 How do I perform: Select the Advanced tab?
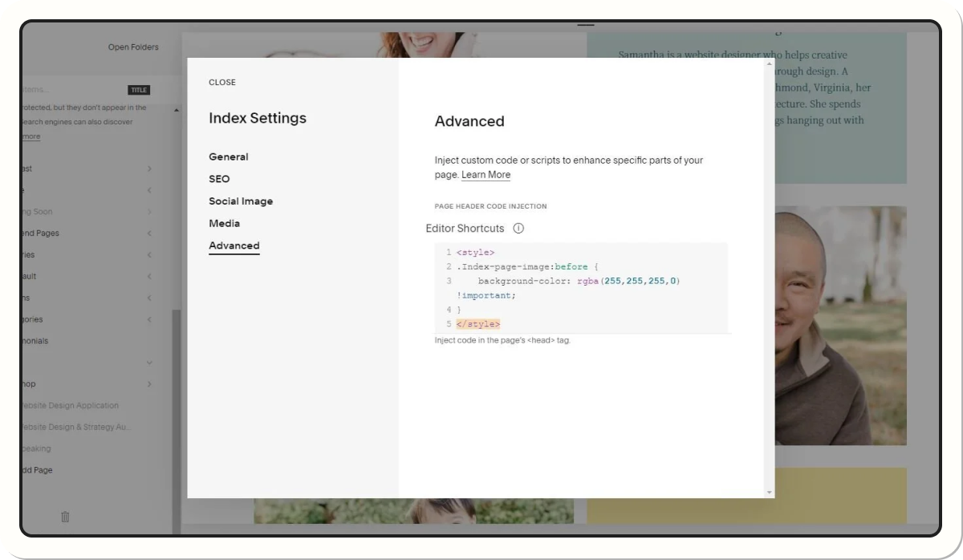(234, 246)
